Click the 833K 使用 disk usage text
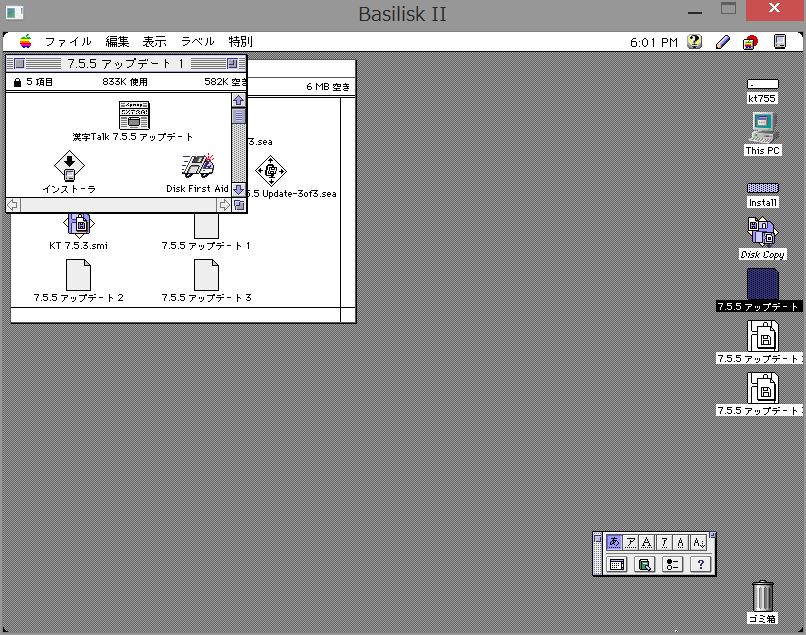This screenshot has width=806, height=635. click(x=125, y=82)
